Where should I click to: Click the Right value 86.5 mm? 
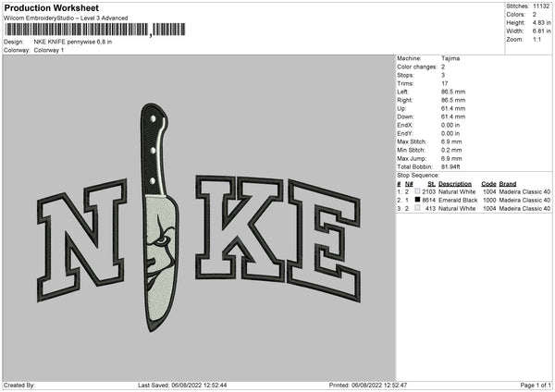(453, 100)
